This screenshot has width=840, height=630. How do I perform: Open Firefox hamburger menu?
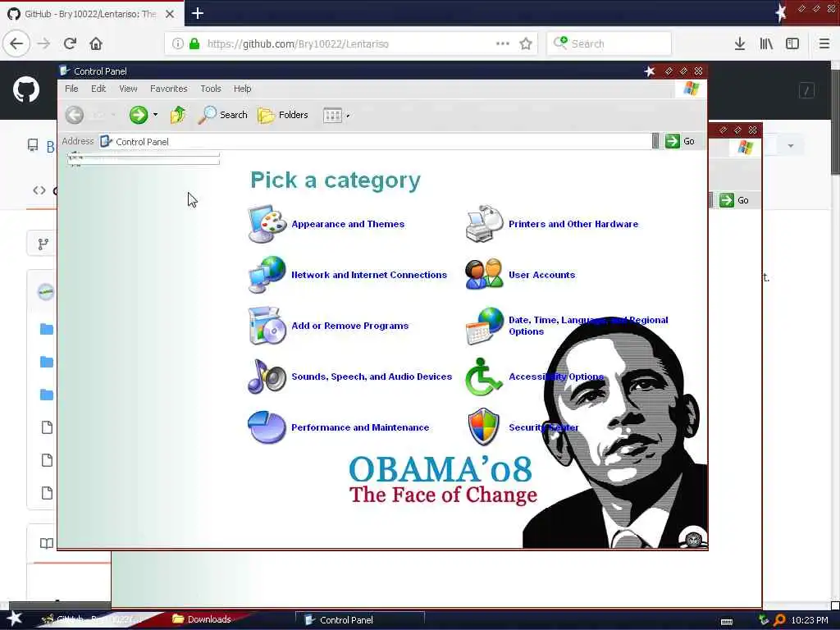pyautogui.click(x=824, y=44)
